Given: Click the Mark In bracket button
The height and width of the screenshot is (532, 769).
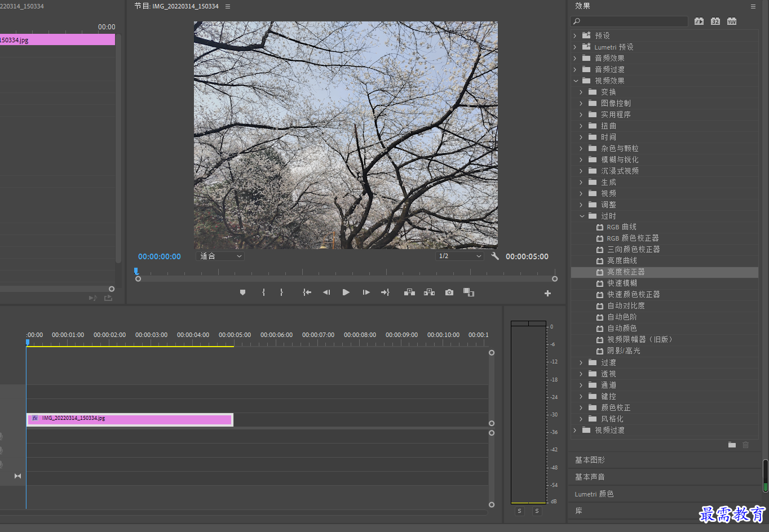Looking at the screenshot, I should (263, 292).
